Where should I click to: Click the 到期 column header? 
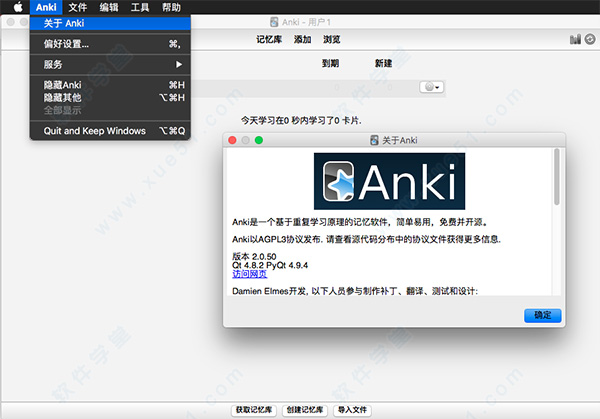(330, 63)
